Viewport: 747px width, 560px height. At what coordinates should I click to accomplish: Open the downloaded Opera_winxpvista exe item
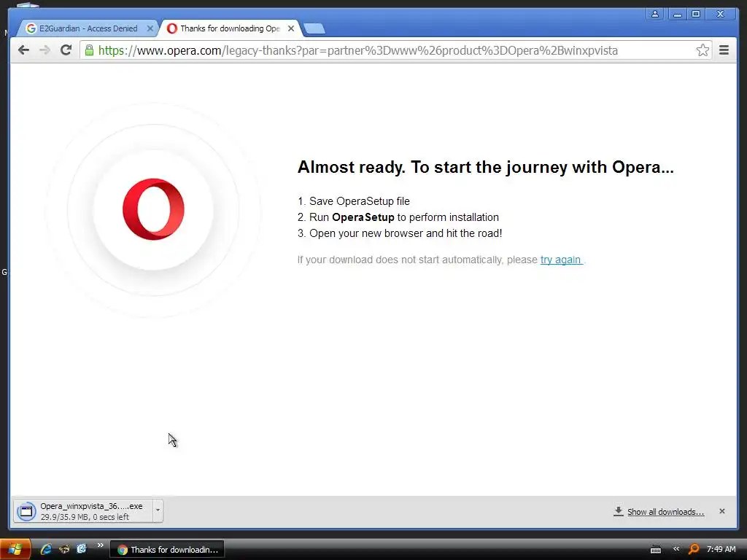[83, 511]
